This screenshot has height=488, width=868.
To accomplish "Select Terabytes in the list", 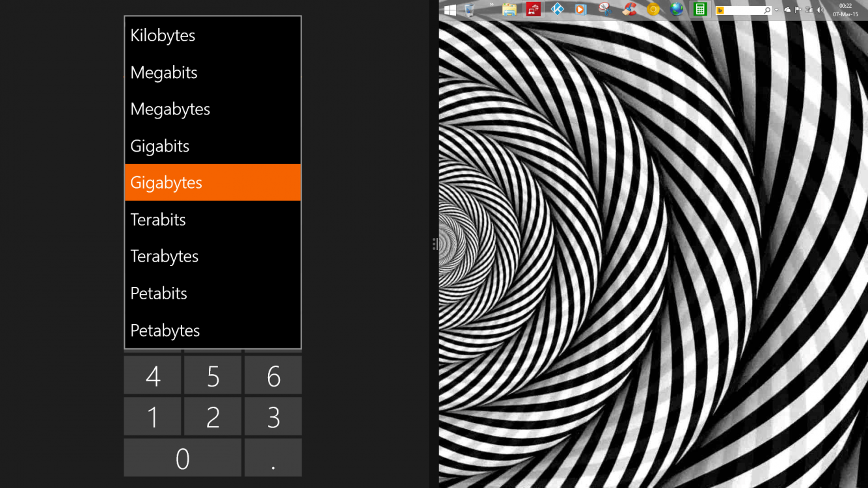I will (x=213, y=256).
